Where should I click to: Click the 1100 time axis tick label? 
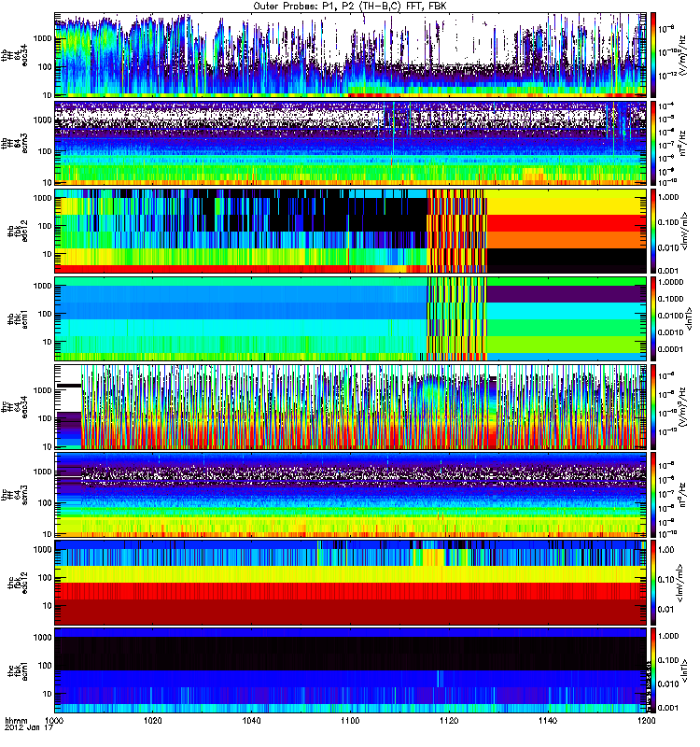(x=350, y=722)
